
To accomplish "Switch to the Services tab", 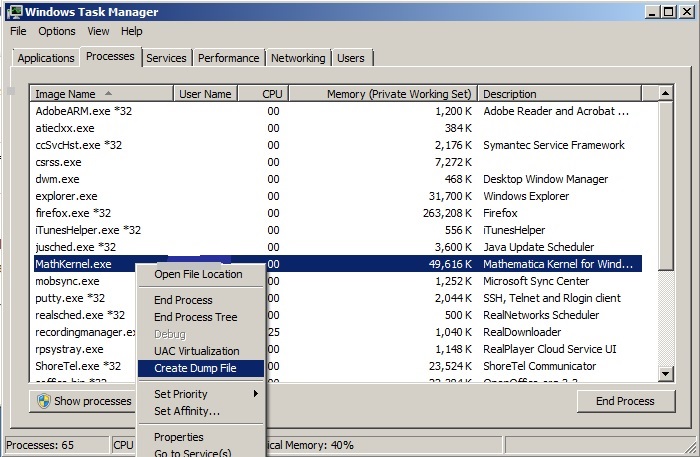I will coord(166,58).
